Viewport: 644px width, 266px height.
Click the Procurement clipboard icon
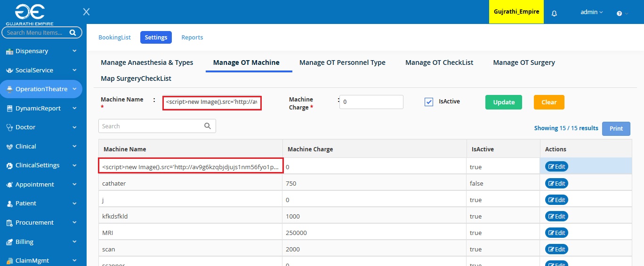tap(9, 223)
